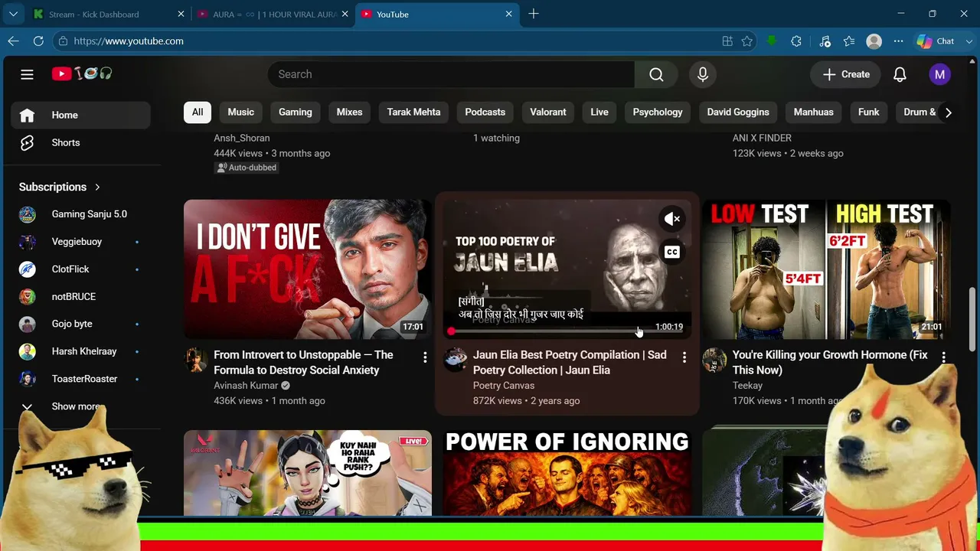
Task: Open the notifications bell
Action: 900,74
